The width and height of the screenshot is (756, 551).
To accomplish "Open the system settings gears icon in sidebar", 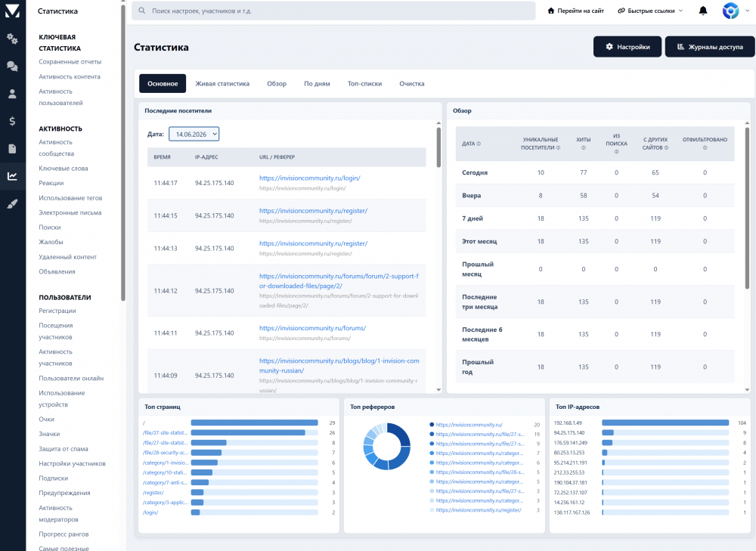I will tap(13, 39).
